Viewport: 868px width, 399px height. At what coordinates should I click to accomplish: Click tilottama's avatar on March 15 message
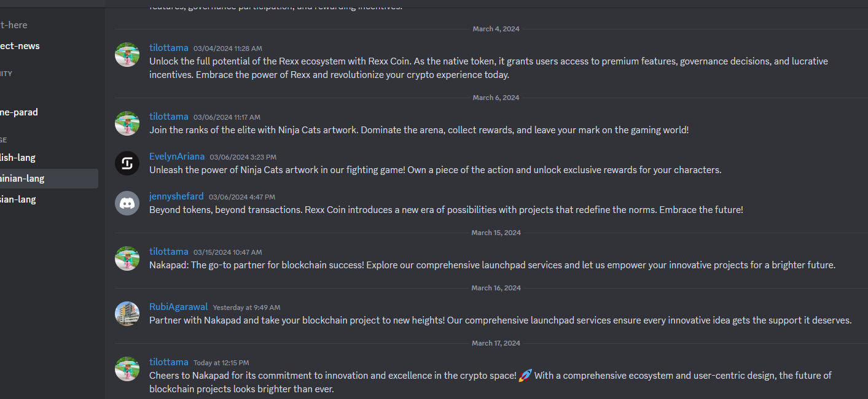tap(127, 258)
